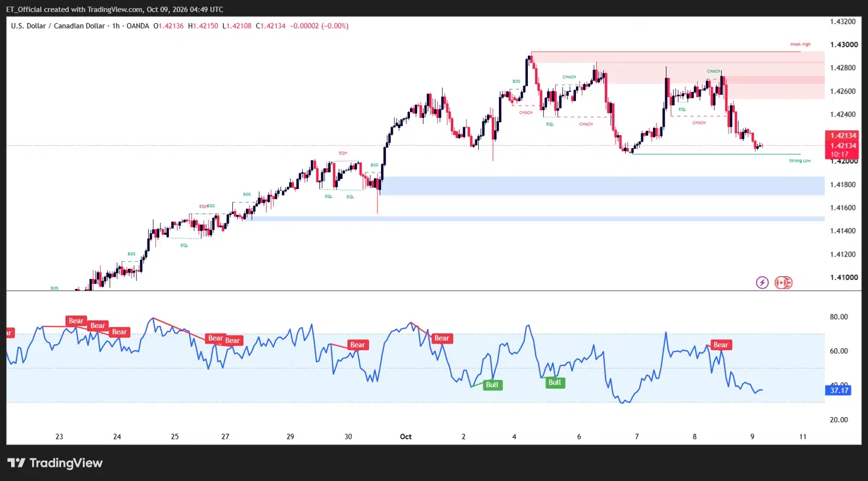This screenshot has height=481, width=868.
Task: Click the 1.42400 price axis label
Action: (x=843, y=114)
